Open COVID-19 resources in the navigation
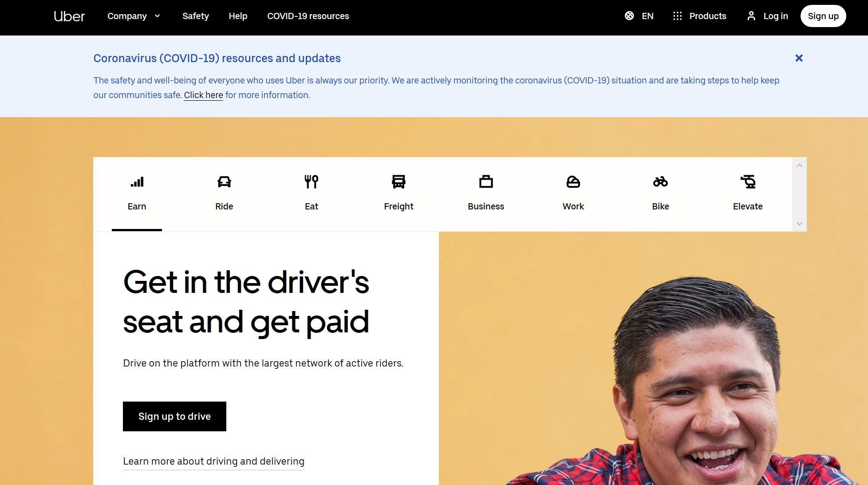 tap(308, 16)
